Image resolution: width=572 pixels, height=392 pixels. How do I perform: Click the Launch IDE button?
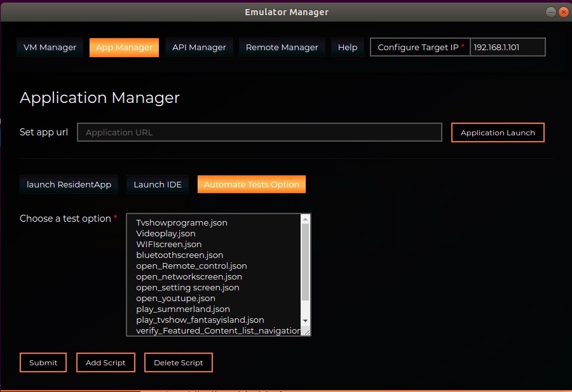pos(158,184)
